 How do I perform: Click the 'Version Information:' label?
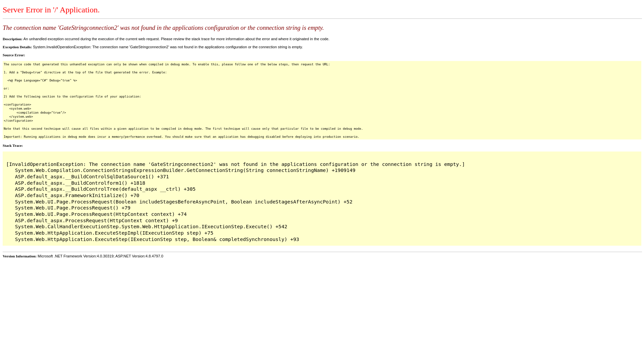coord(19,256)
